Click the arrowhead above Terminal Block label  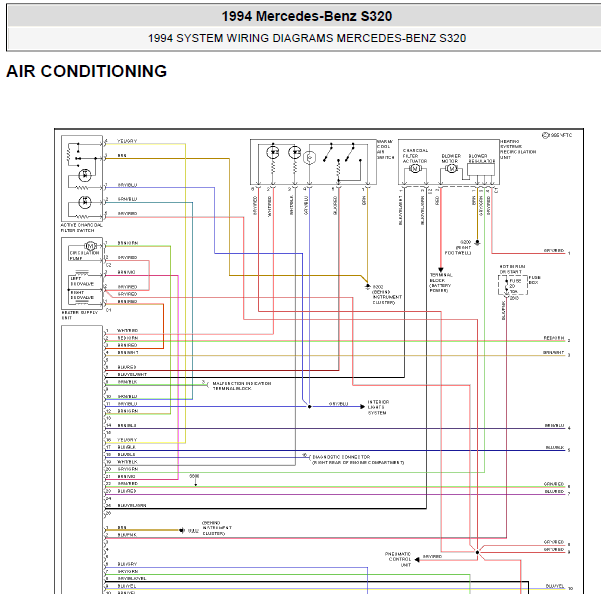(x=441, y=269)
